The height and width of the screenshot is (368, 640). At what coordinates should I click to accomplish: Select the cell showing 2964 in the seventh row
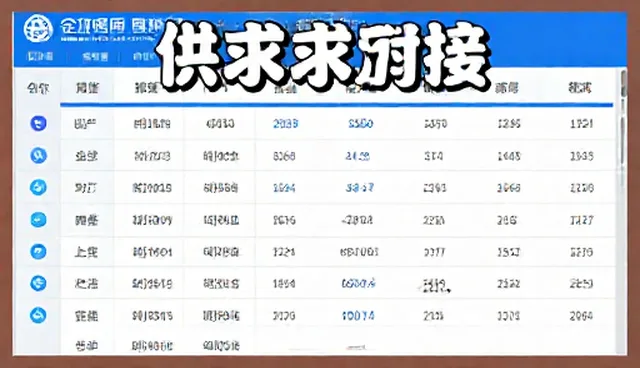coord(581,315)
